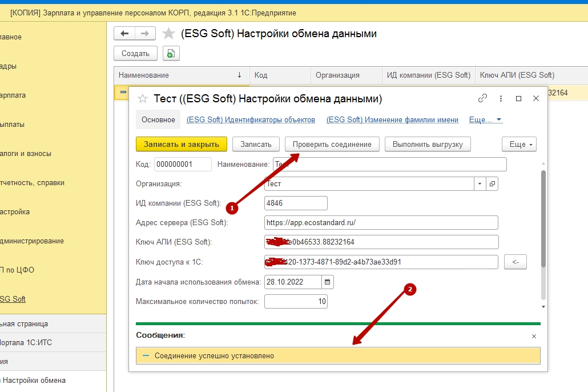Focus the date field 28.10.2022

[293, 282]
